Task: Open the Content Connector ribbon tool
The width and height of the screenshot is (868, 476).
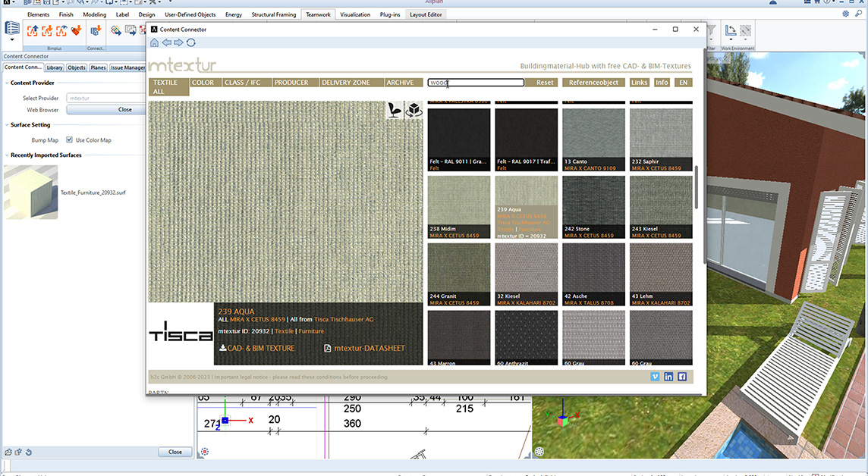Action: [96, 30]
